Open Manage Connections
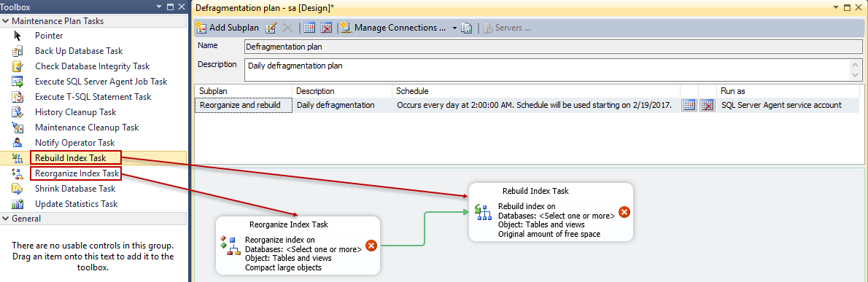 [x=394, y=28]
